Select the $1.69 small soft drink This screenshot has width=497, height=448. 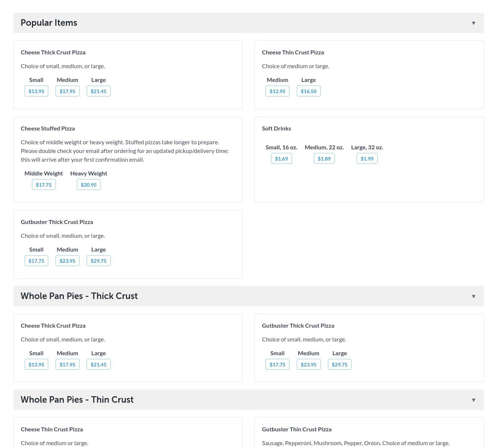tap(282, 159)
